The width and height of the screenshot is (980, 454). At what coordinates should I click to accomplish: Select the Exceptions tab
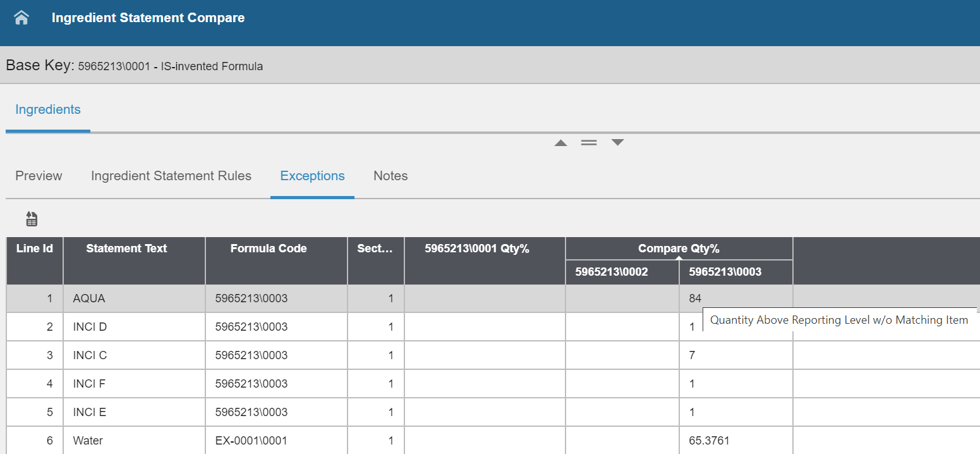(312, 176)
